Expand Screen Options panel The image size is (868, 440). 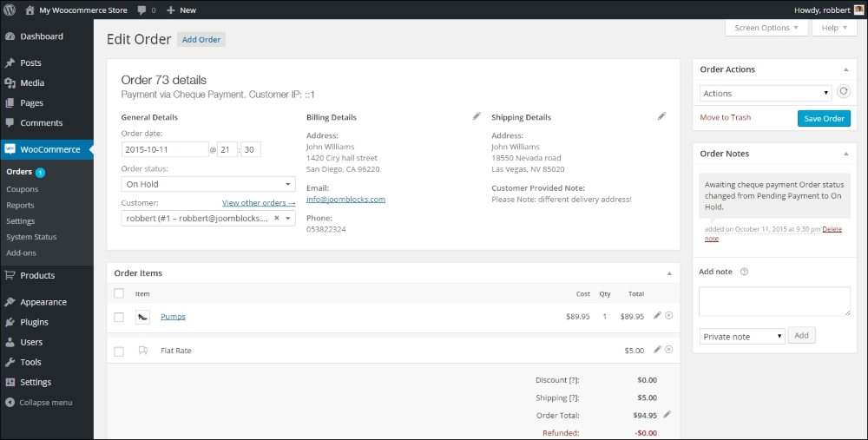(x=766, y=28)
